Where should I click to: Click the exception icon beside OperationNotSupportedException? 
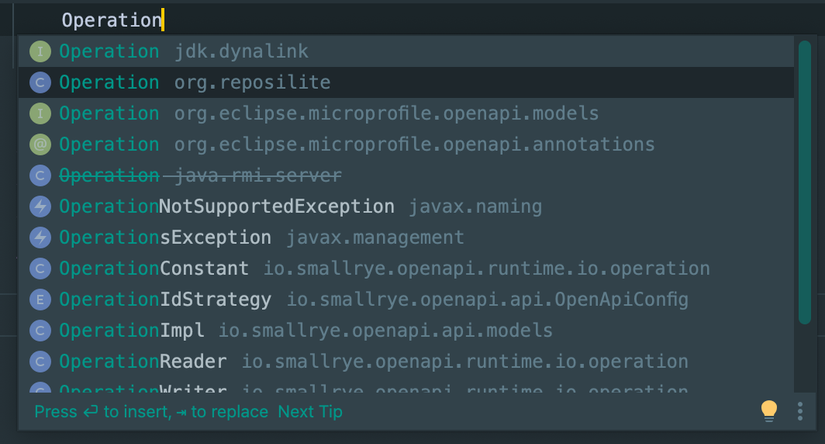(x=40, y=207)
